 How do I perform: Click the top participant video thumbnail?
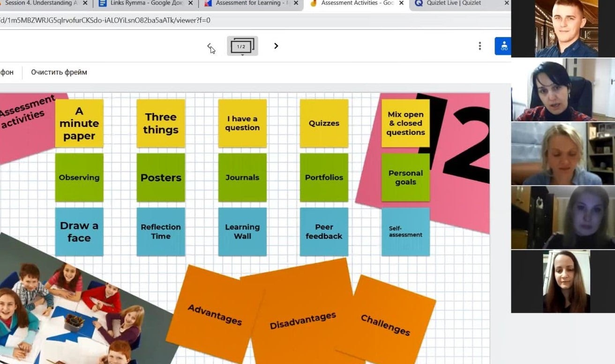click(x=563, y=28)
